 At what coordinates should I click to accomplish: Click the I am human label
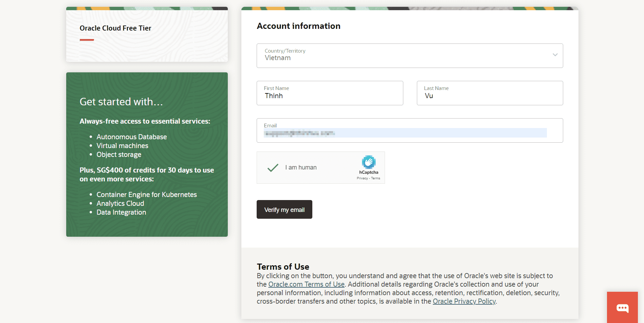click(x=301, y=167)
